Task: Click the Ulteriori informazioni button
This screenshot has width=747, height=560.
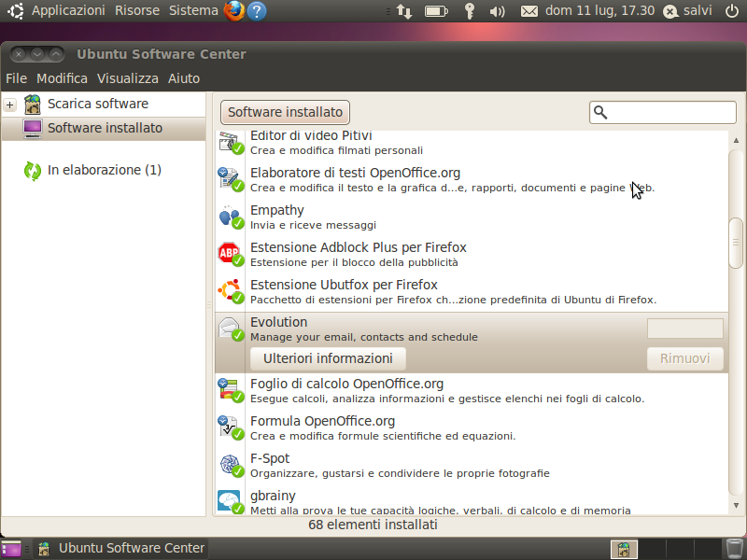Action: pos(329,358)
